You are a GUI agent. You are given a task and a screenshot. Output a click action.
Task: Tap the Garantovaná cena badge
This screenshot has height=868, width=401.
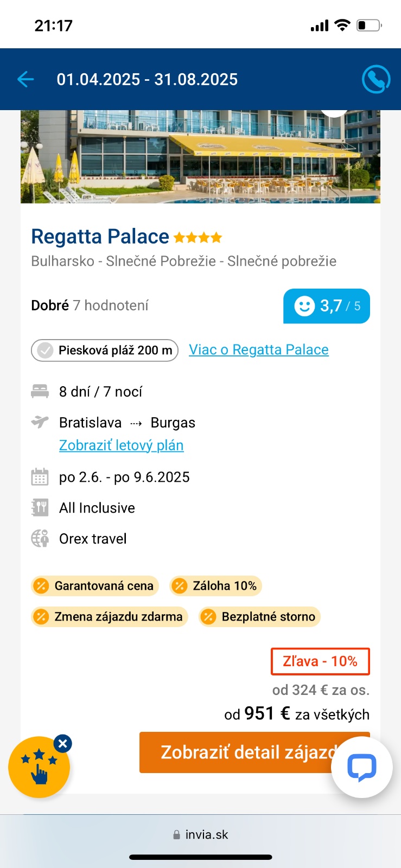pos(95,586)
